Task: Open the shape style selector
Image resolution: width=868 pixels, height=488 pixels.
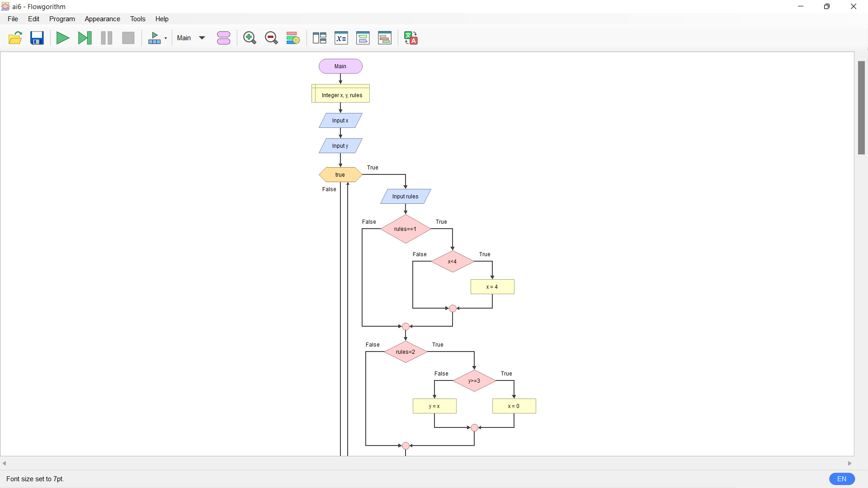Action: click(x=223, y=38)
